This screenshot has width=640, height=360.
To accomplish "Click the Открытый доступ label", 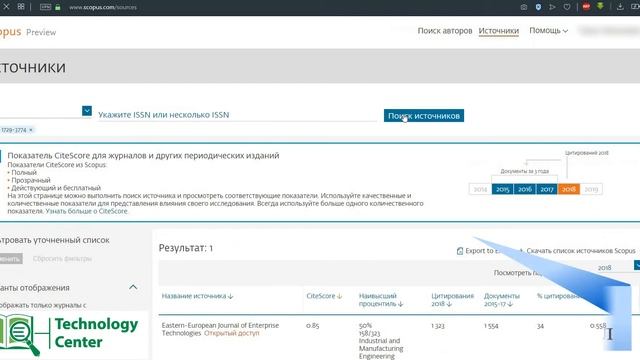I will coord(231,333).
